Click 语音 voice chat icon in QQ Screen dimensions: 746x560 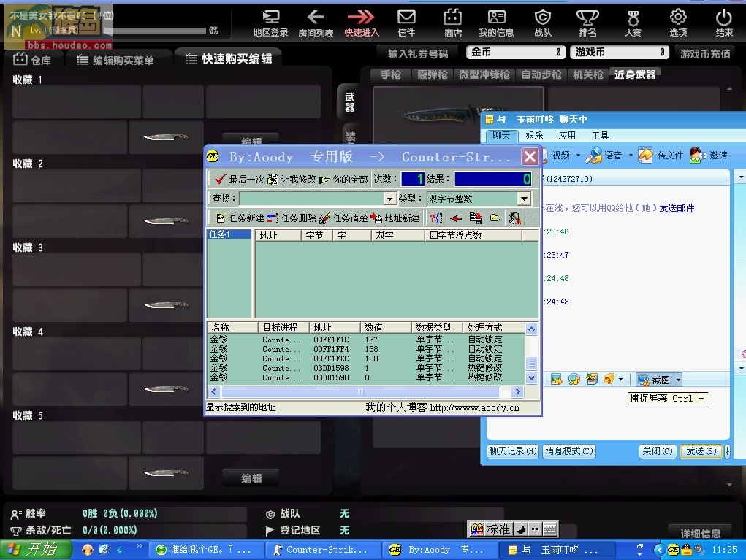pos(594,155)
